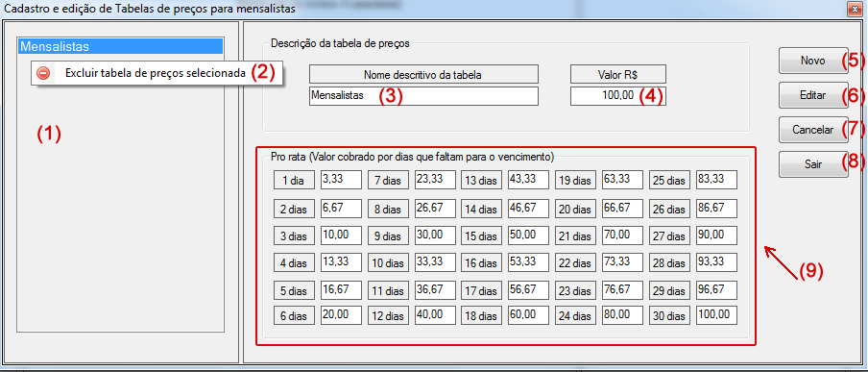This screenshot has width=868, height=372.
Task: Click the Valor R$ header label
Action: pos(617,74)
